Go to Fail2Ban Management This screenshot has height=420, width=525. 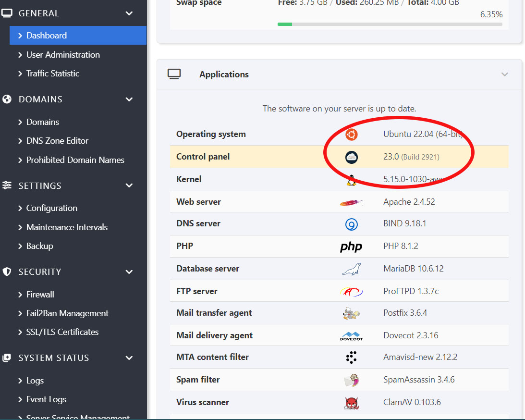pos(67,313)
